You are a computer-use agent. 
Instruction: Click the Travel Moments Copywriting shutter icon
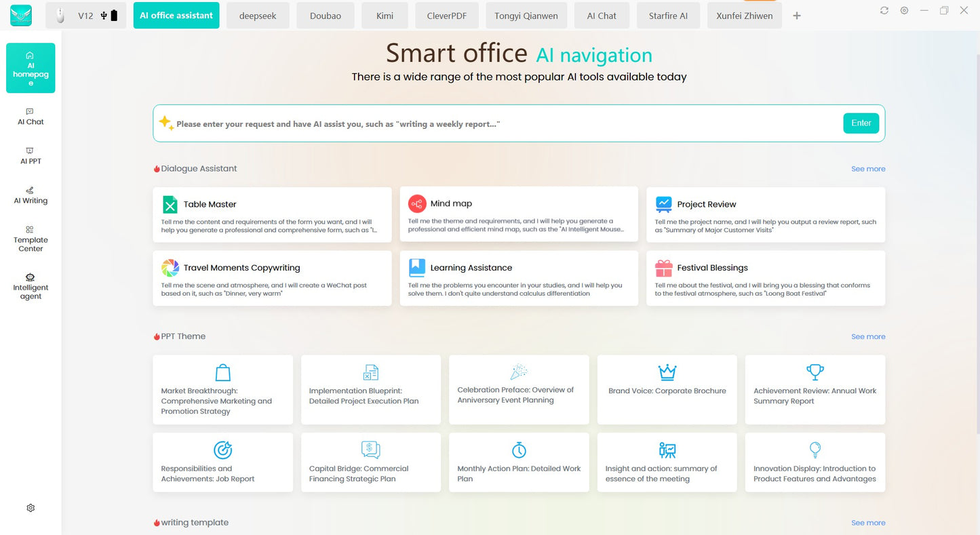coord(170,268)
